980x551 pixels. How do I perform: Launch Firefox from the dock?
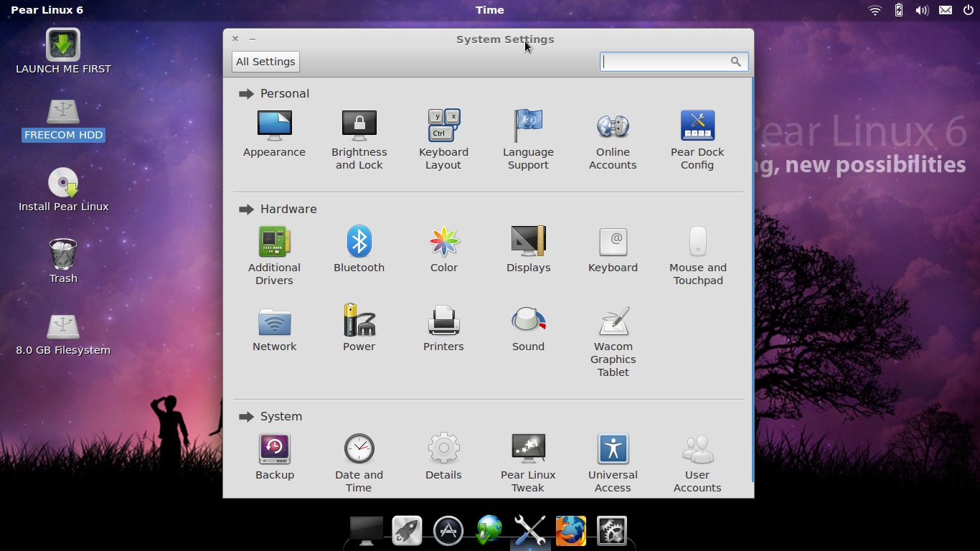coord(571,531)
